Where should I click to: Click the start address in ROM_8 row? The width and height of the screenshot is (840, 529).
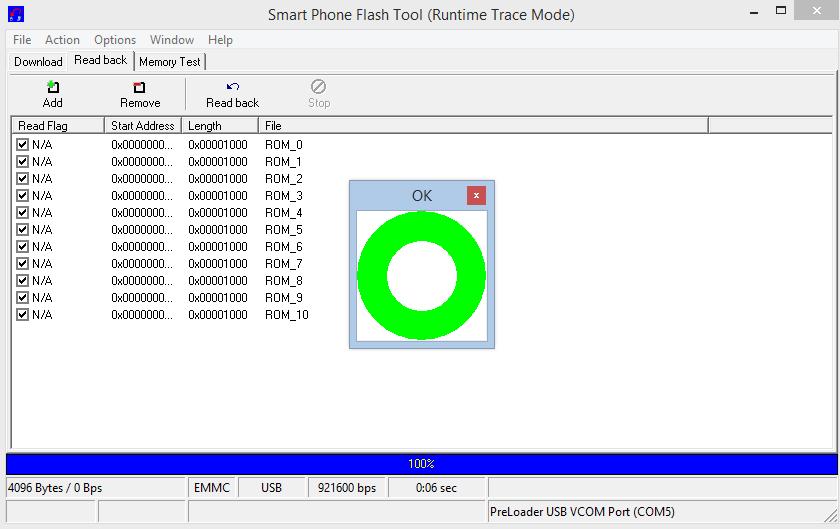142,280
